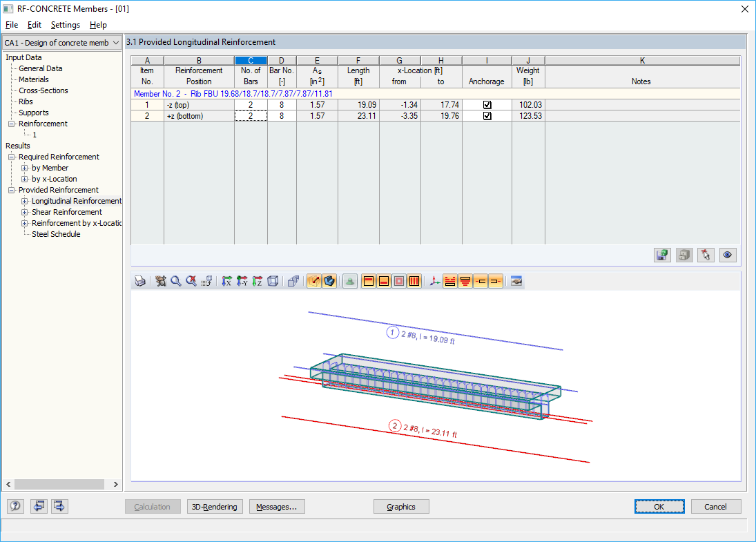Click the Calculation button
This screenshot has height=542, width=756.
pyautogui.click(x=153, y=507)
